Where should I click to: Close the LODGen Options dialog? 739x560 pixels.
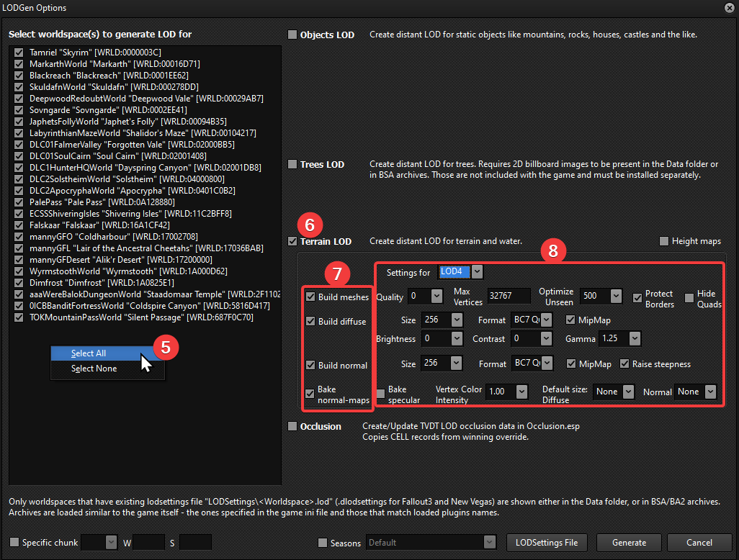[x=728, y=8]
